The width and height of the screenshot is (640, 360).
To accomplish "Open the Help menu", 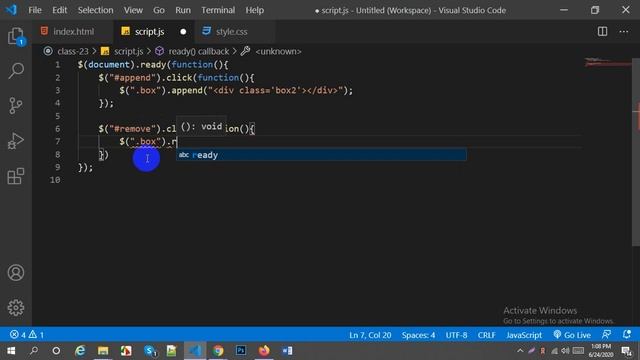I will [x=255, y=10].
